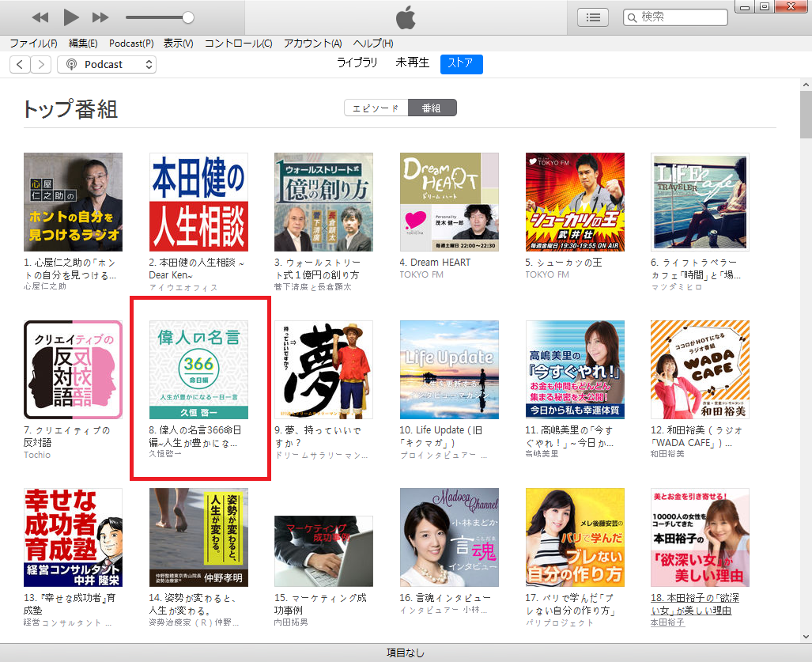The image size is (812, 662).
Task: Close the iTunes window
Action: (791, 7)
